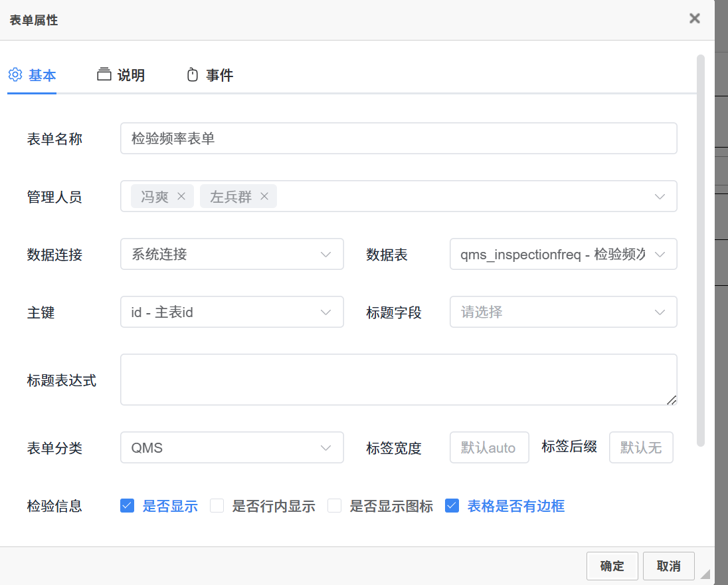The width and height of the screenshot is (728, 585).
Task: Expand the 数据表 dropdown
Action: [563, 254]
